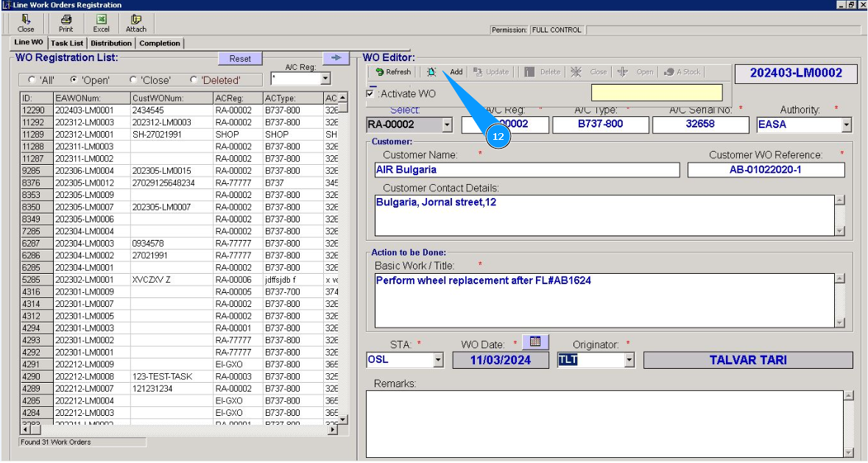
Task: Click the Customer Name input field
Action: (x=526, y=170)
